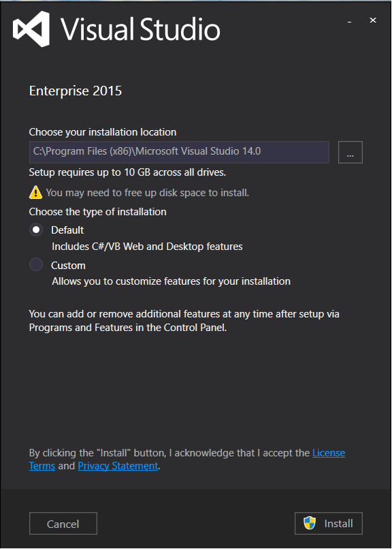Screen dimensions: 392x549
Task: Select the Default installation radio button
Action: pyautogui.click(x=36, y=230)
